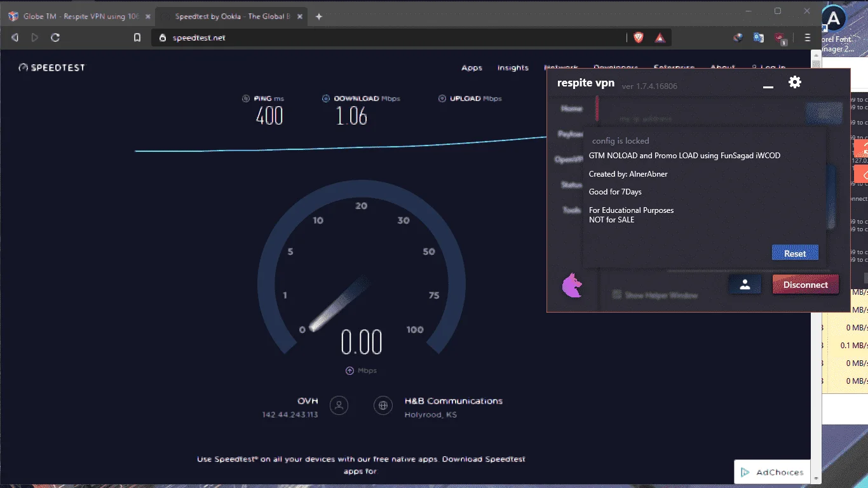Open Status in Respite VPN sidebar
This screenshot has height=488, width=868.
571,185
